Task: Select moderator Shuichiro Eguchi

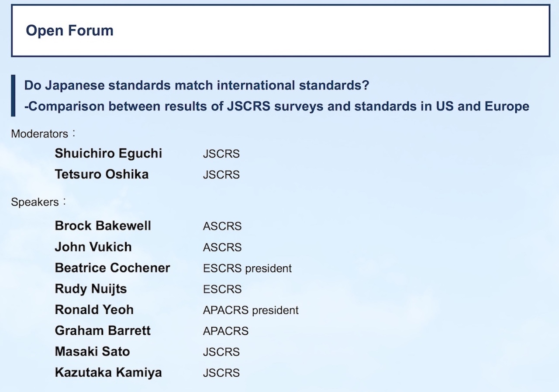Action: pos(108,153)
